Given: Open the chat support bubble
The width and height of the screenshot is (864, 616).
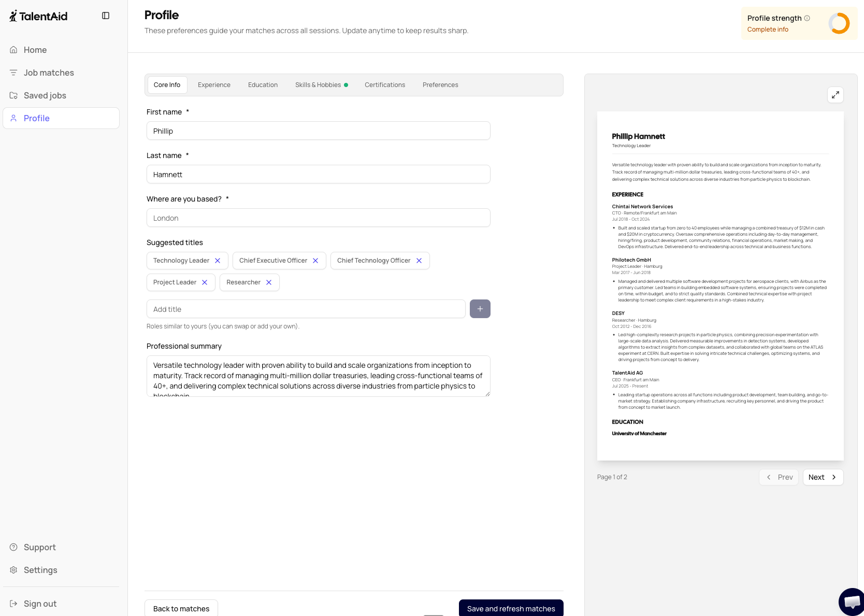Looking at the screenshot, I should coord(852,602).
